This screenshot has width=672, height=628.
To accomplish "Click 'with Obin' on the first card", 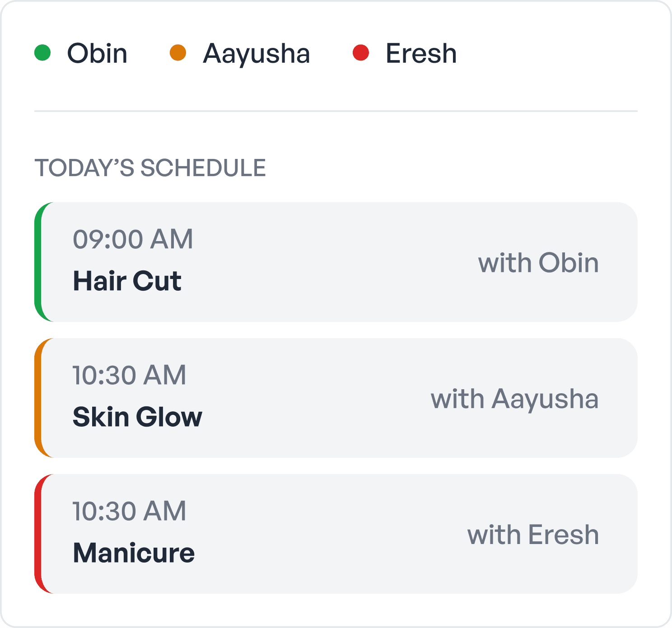I will pos(539,262).
